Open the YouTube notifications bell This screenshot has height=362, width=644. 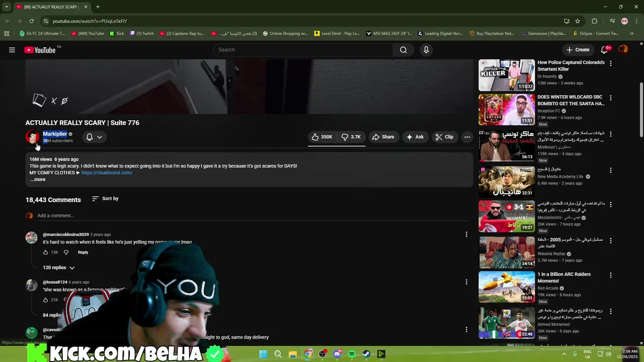coord(605,49)
